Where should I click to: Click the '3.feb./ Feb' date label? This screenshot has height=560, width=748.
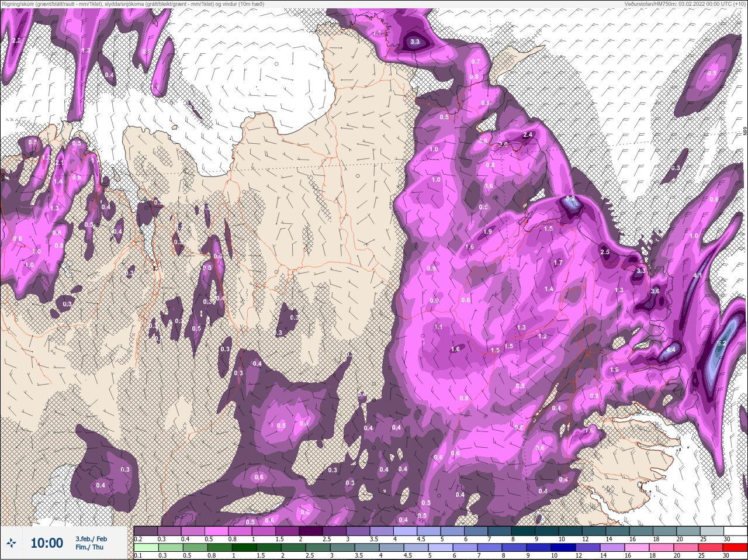[91, 538]
